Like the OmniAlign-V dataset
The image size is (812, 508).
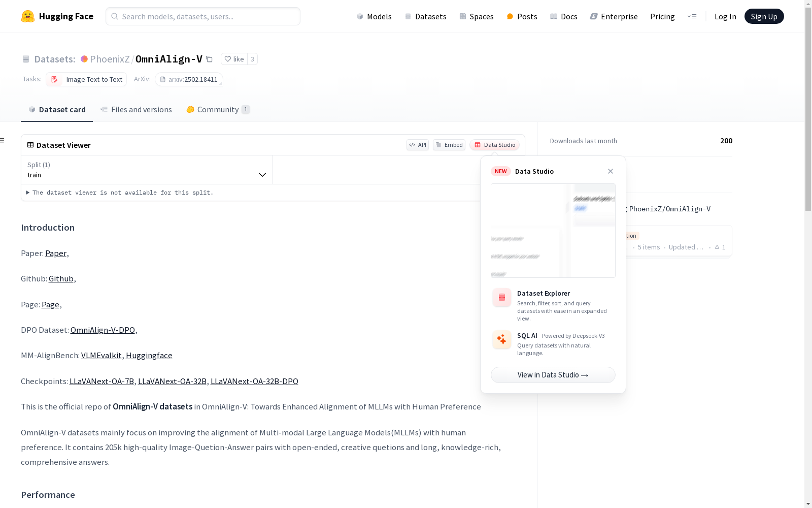pos(234,59)
